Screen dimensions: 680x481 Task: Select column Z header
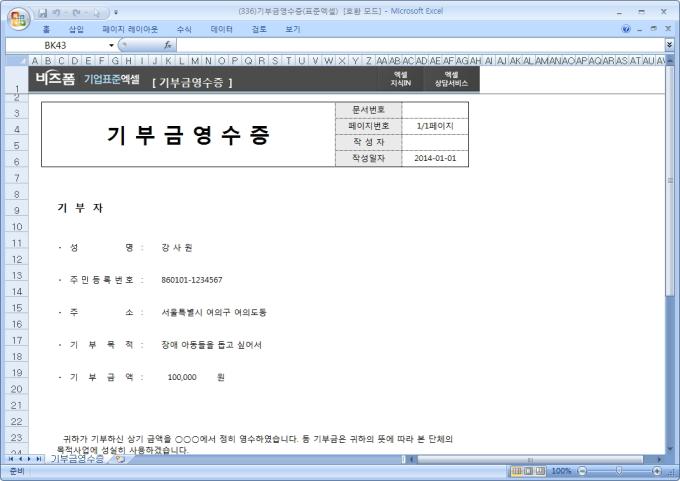[368, 61]
